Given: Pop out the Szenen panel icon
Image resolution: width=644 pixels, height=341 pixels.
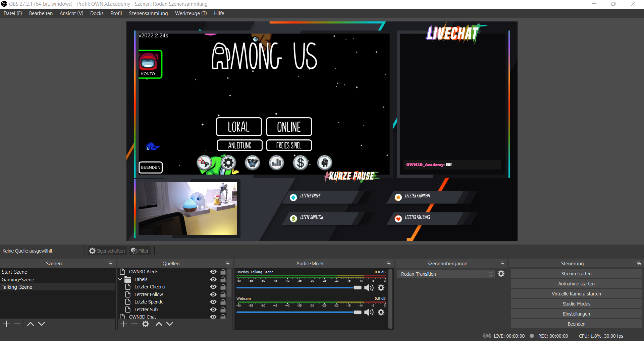Looking at the screenshot, I should (111, 263).
